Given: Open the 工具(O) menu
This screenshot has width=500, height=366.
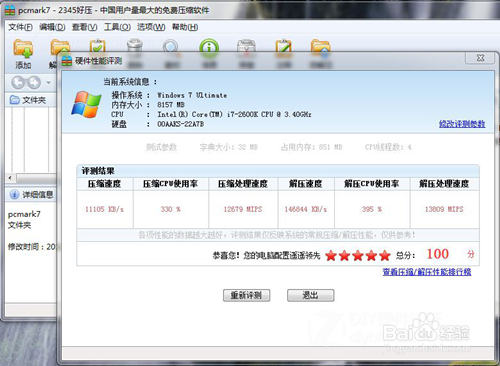Looking at the screenshot, I should click(x=117, y=27).
